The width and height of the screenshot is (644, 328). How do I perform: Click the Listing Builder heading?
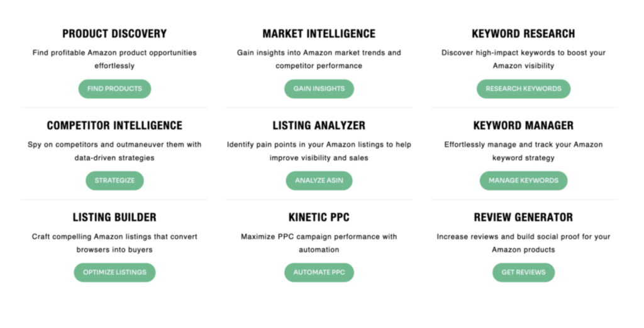pos(114,217)
